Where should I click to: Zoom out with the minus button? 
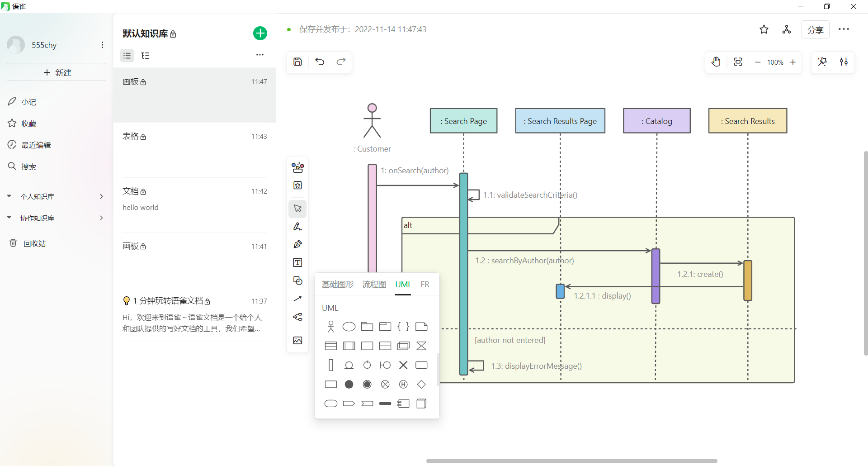point(758,62)
